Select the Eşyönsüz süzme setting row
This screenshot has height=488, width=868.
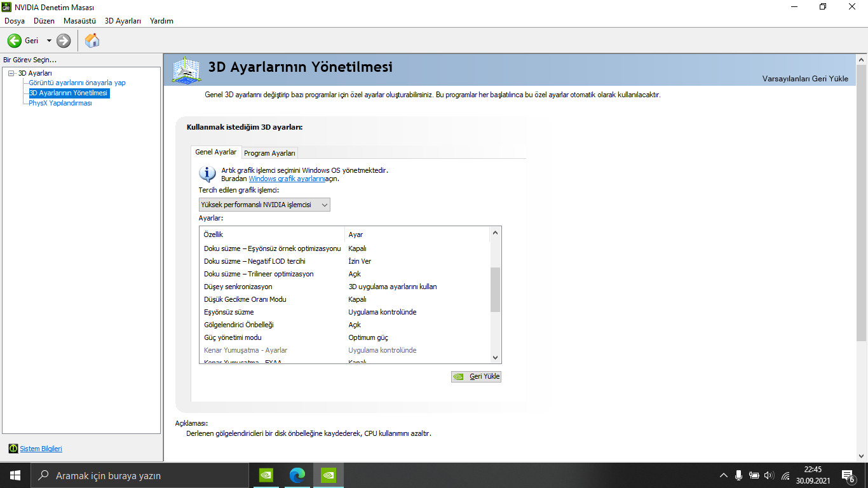tap(345, 312)
